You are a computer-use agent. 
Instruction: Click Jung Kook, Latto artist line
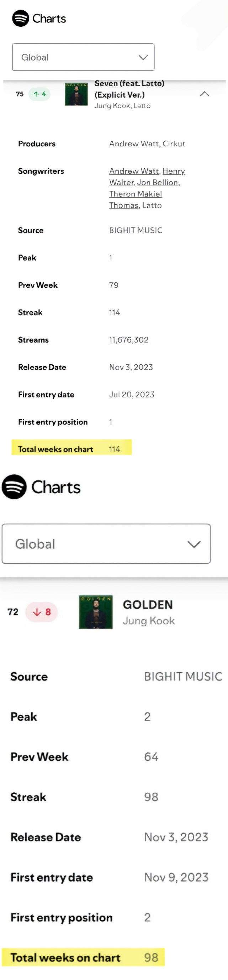[x=122, y=106]
